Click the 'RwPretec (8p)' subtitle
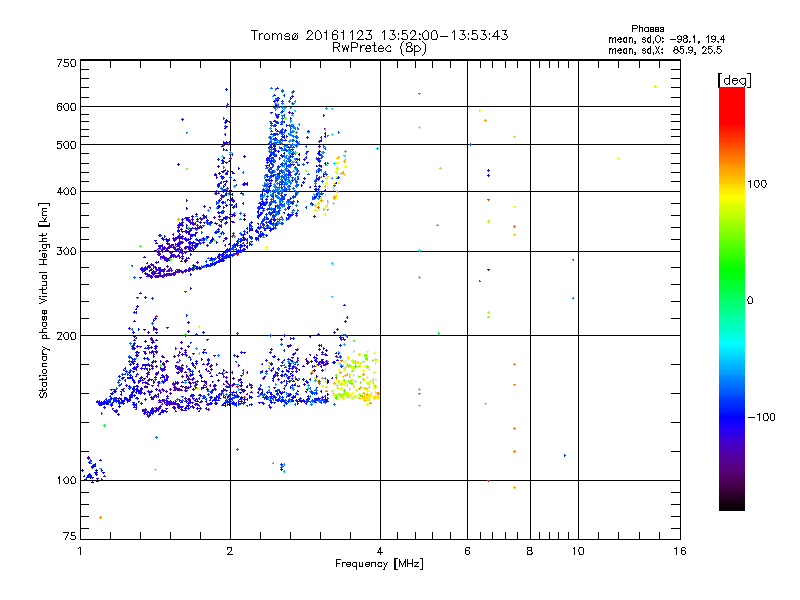Screen dimensions: 800x600 [379, 48]
